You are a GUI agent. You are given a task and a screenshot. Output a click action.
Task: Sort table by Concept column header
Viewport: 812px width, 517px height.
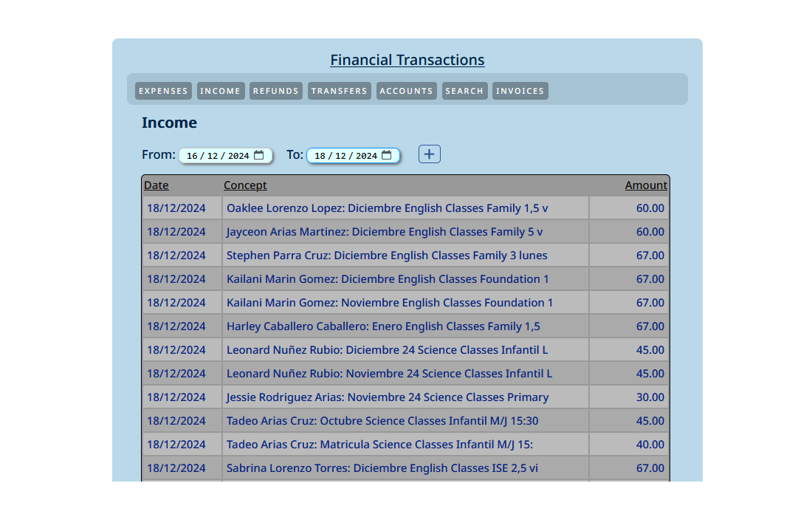[246, 185]
